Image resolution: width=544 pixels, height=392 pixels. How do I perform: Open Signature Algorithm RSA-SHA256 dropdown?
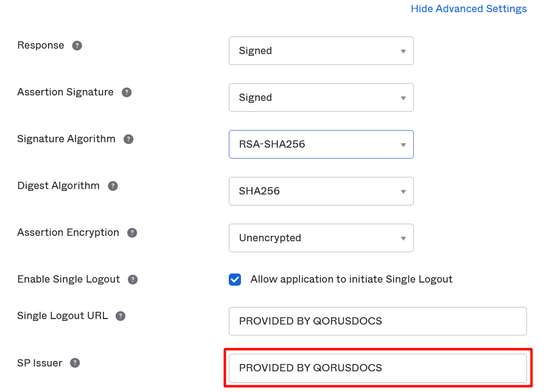coord(321,145)
